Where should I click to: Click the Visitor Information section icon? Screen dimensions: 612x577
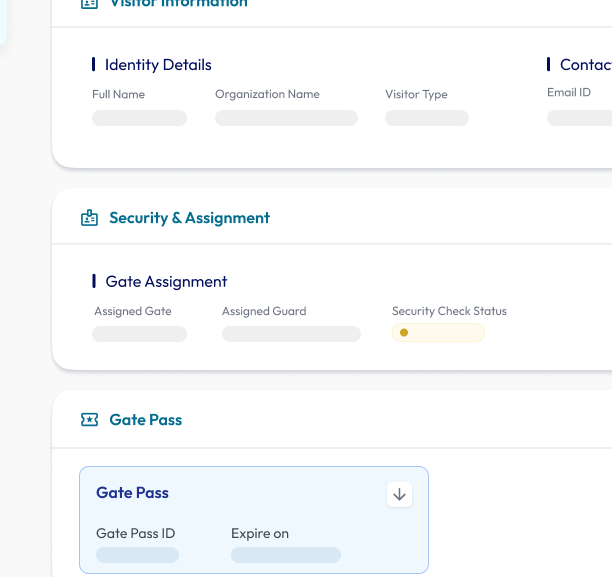point(90,3)
